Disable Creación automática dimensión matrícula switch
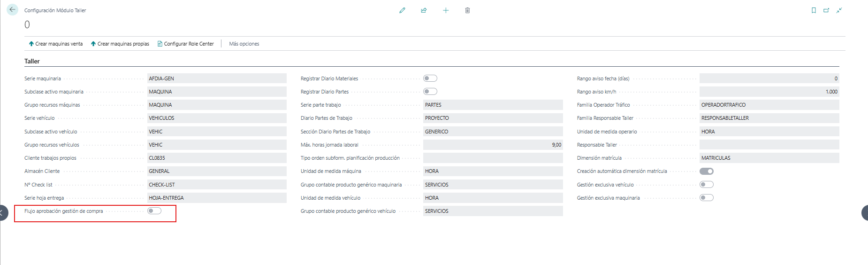The height and width of the screenshot is (265, 868). tap(707, 171)
